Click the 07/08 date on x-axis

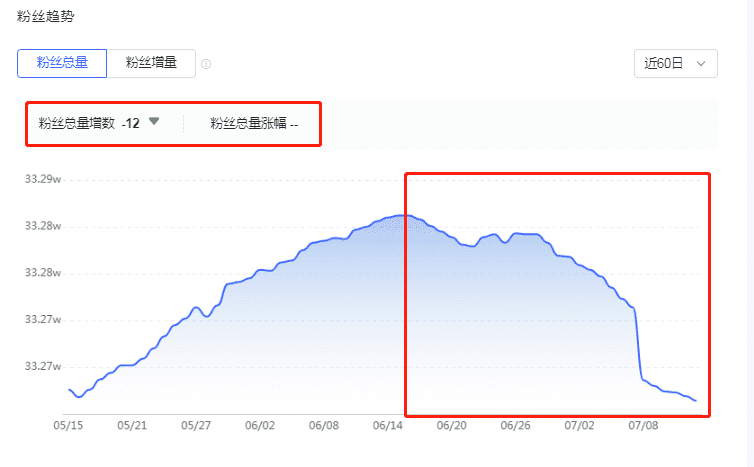click(643, 426)
